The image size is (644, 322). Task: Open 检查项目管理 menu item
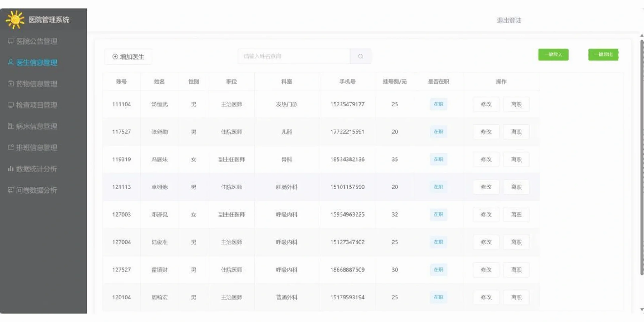point(36,105)
